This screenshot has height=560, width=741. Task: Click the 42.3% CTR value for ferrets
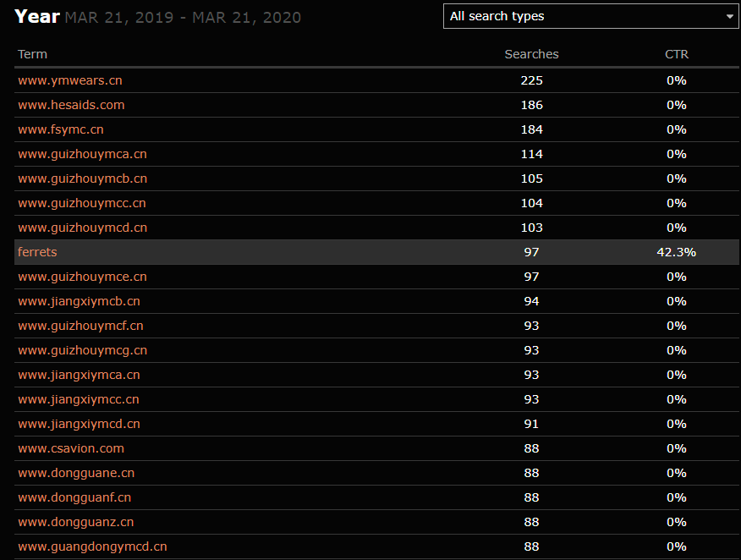(x=676, y=252)
